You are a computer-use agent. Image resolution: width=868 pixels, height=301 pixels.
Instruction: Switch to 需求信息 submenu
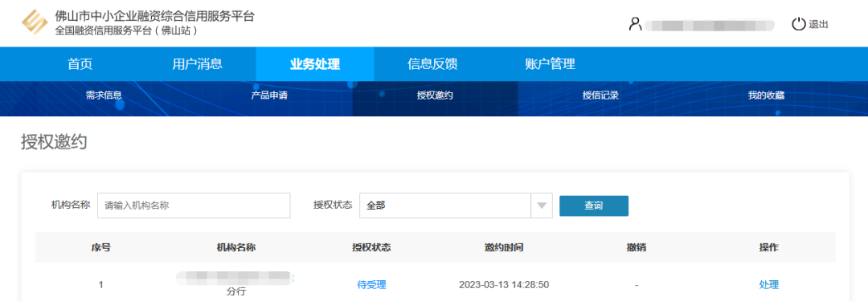104,96
